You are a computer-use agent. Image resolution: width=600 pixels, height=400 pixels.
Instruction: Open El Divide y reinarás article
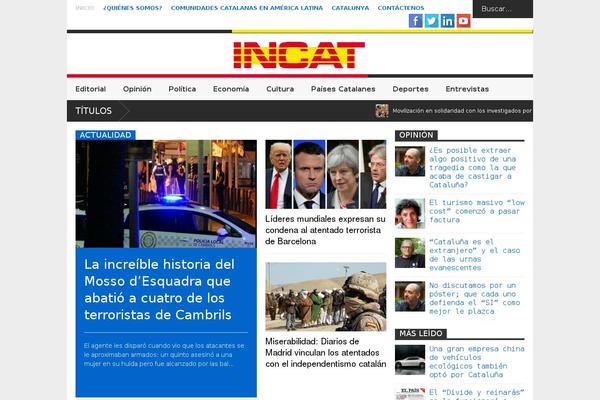(x=477, y=394)
